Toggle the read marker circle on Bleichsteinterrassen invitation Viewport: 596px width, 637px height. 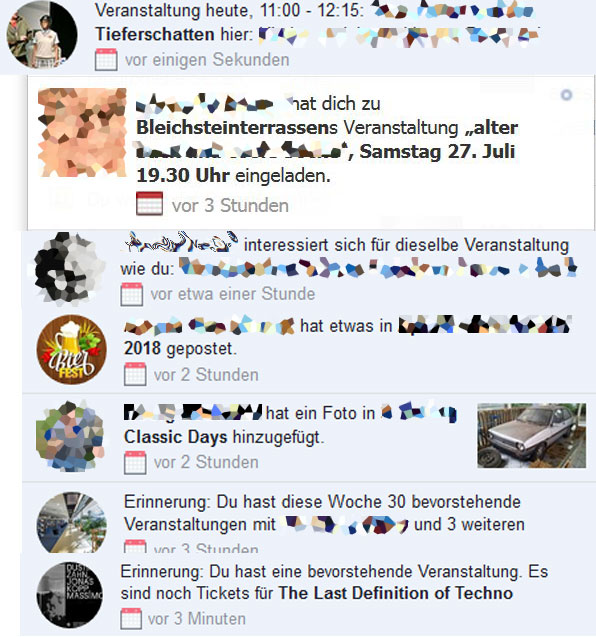(x=566, y=95)
